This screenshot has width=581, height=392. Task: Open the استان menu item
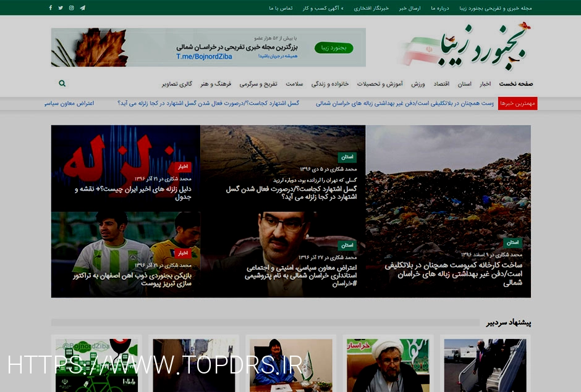[464, 84]
